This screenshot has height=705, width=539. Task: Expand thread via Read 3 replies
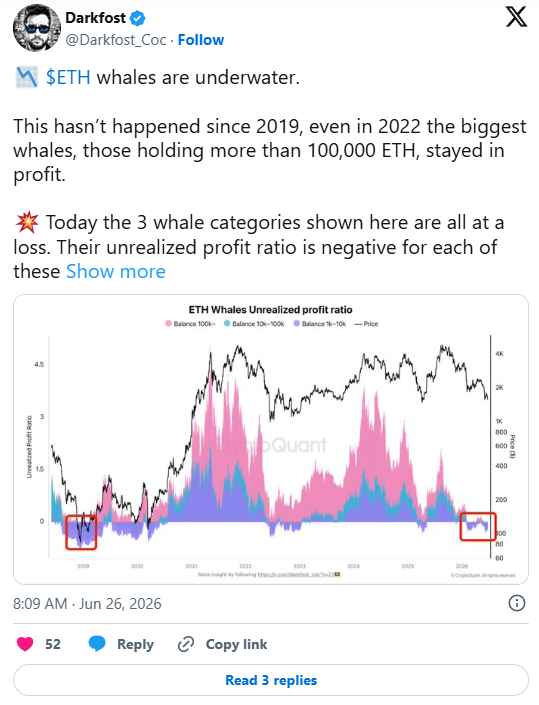(x=271, y=680)
